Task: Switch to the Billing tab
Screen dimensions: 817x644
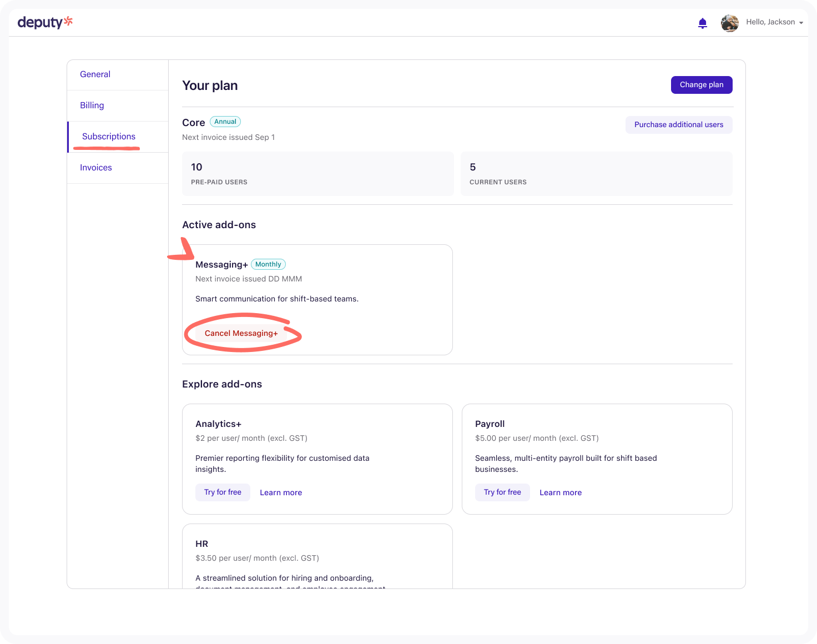Action: pyautogui.click(x=92, y=105)
